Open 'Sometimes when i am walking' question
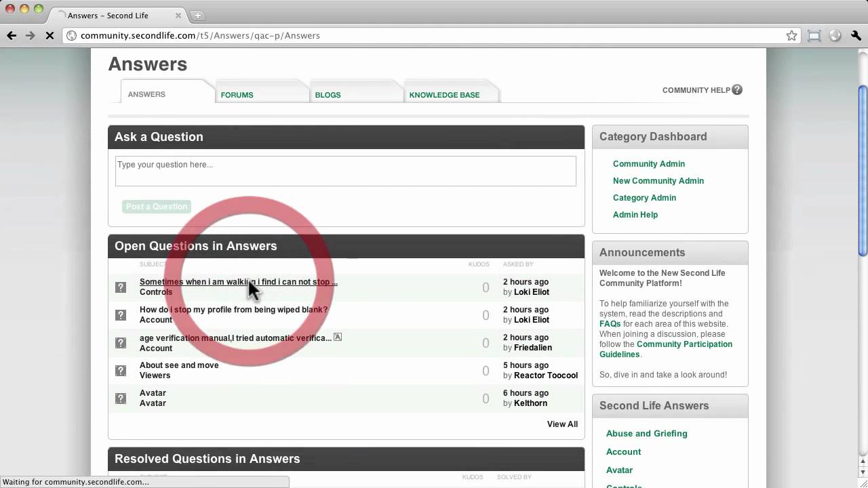868x488 pixels. pos(239,281)
